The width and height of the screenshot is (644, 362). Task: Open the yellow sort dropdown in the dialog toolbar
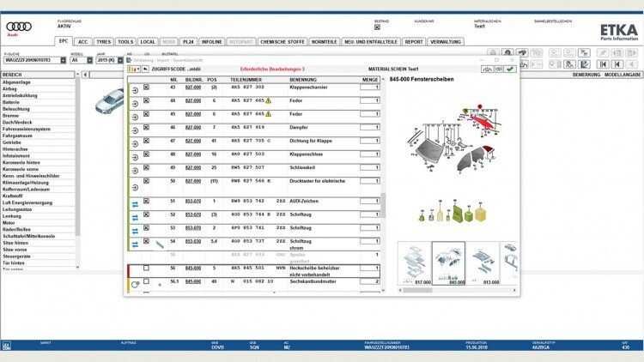pyautogui.click(x=134, y=69)
